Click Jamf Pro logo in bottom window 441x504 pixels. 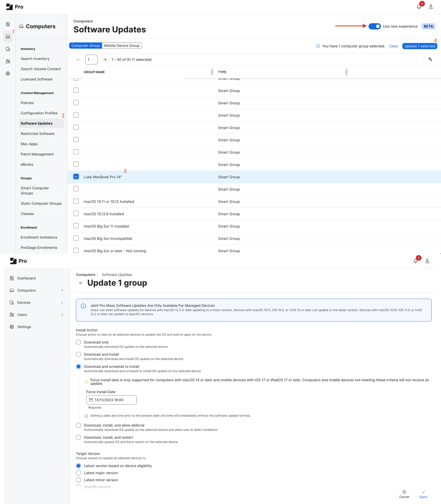point(18,261)
